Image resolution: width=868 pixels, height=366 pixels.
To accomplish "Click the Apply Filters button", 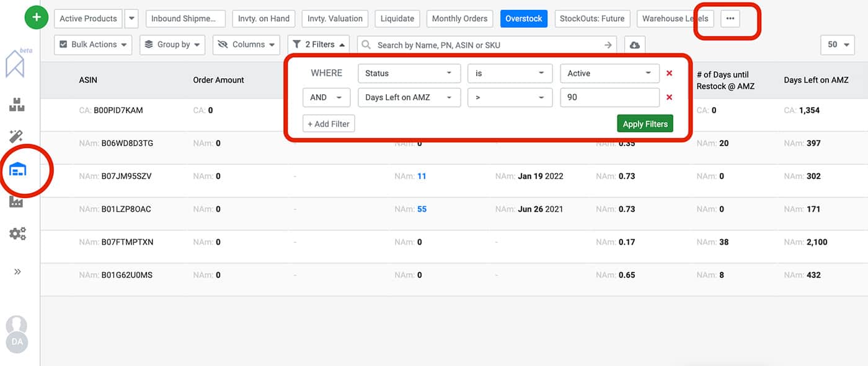I will pos(645,123).
